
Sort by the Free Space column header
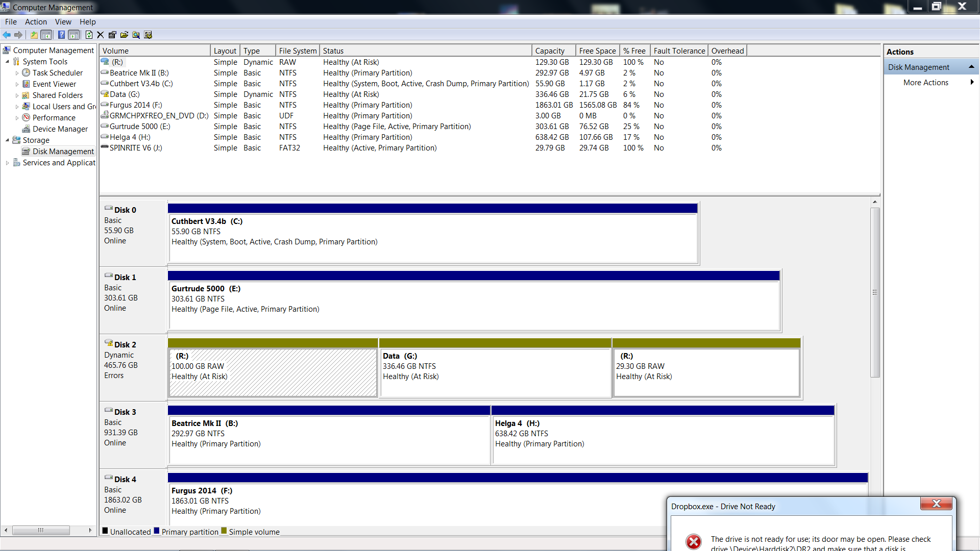click(x=598, y=51)
